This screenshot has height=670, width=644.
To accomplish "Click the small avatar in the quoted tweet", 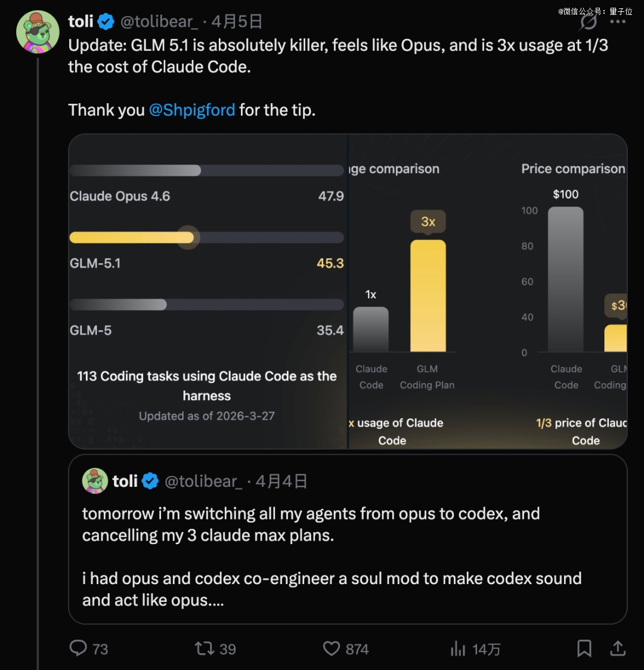I will pyautogui.click(x=95, y=481).
